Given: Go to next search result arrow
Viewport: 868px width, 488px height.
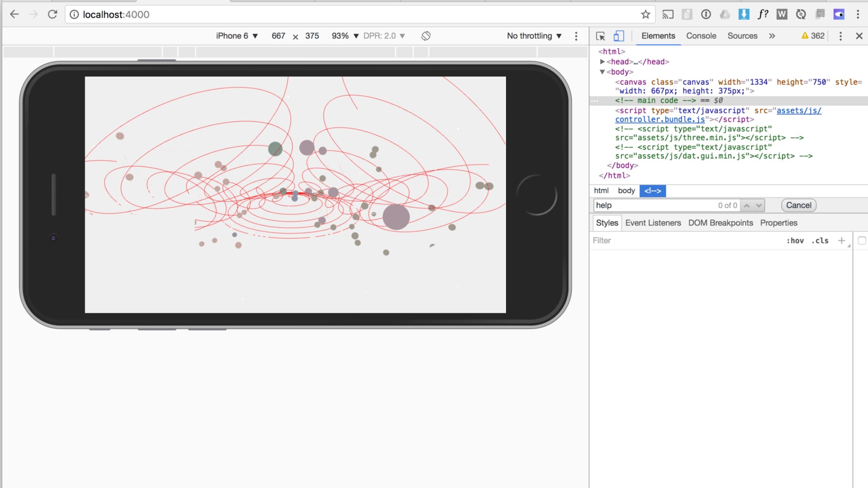Looking at the screenshot, I should point(759,205).
